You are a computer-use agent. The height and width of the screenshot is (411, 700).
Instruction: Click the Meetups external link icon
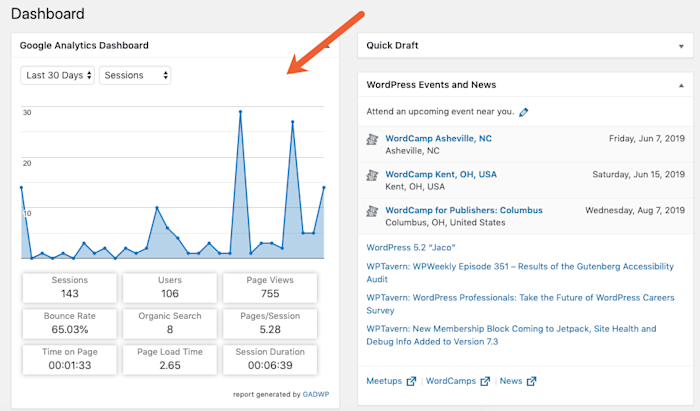point(411,381)
